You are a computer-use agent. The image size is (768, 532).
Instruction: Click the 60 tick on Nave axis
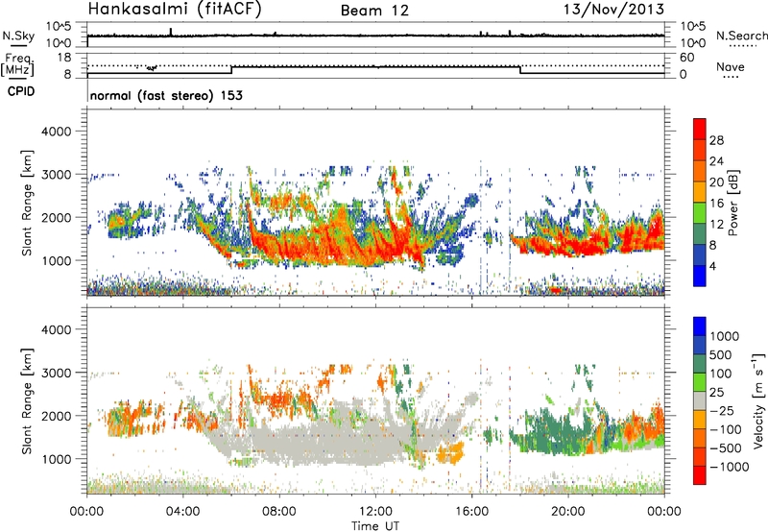[x=686, y=58]
